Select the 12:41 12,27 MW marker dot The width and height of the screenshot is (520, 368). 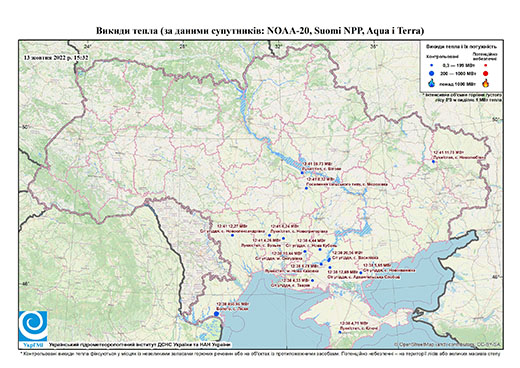pyautogui.click(x=232, y=235)
